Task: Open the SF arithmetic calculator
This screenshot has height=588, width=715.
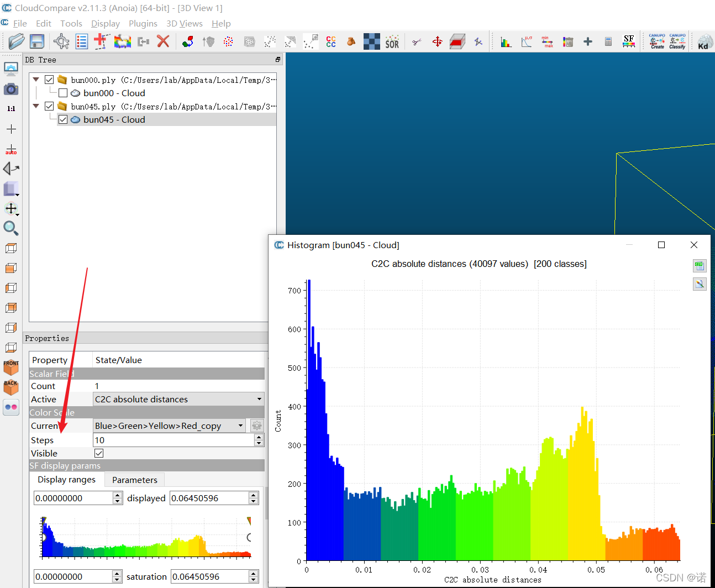Action: pyautogui.click(x=608, y=41)
